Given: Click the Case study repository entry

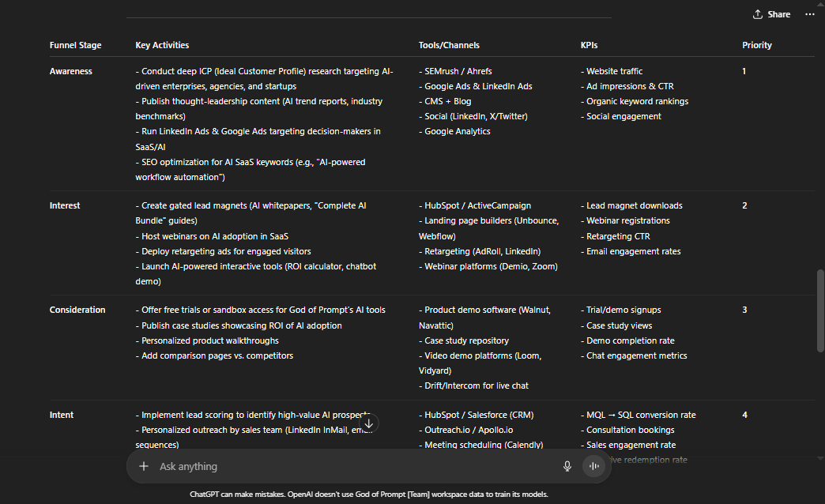Looking at the screenshot, I should 464,341.
